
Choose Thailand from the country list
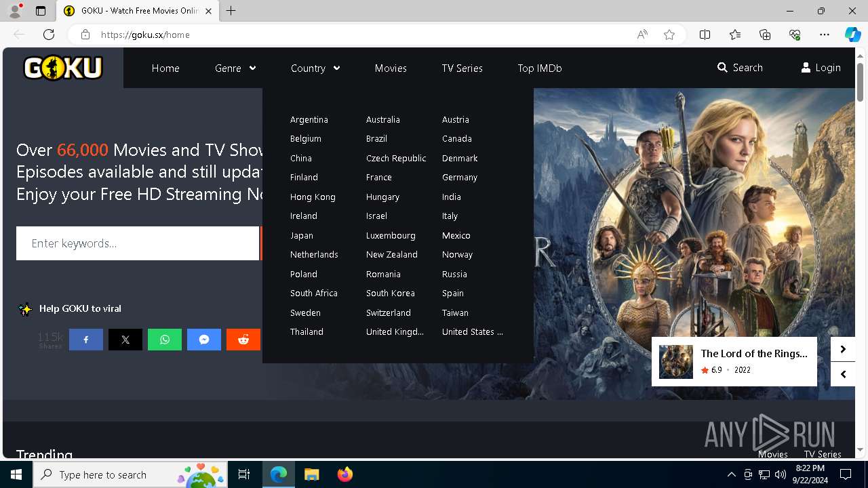point(307,331)
